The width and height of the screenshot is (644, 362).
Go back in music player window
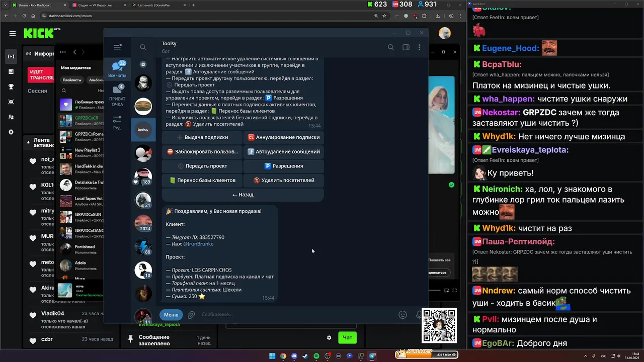[x=74, y=52]
